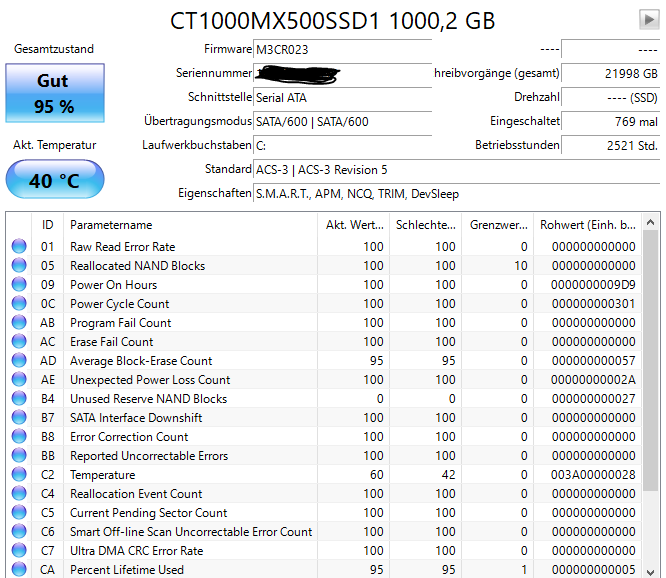The image size is (666, 578).
Task: Click the status icon for Unexpected Power Loss Count
Action: (x=19, y=379)
